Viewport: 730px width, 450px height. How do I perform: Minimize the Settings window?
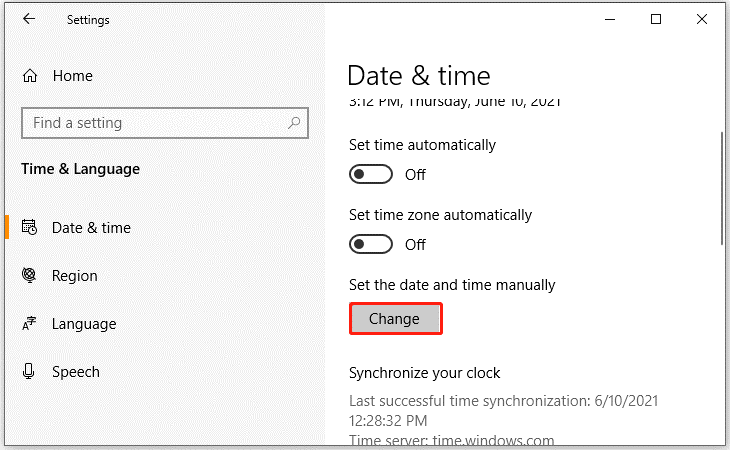tap(610, 19)
